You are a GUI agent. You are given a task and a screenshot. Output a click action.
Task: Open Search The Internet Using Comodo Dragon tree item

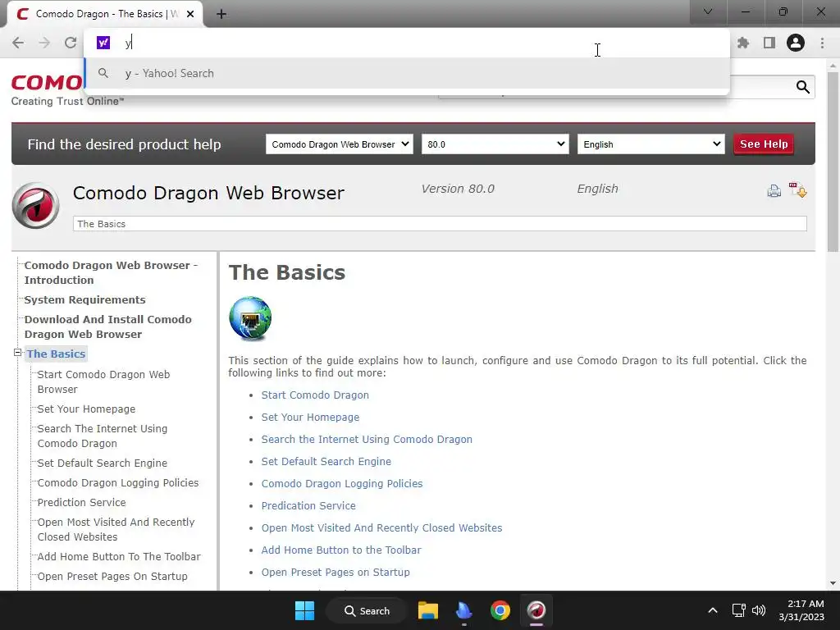pos(103,436)
